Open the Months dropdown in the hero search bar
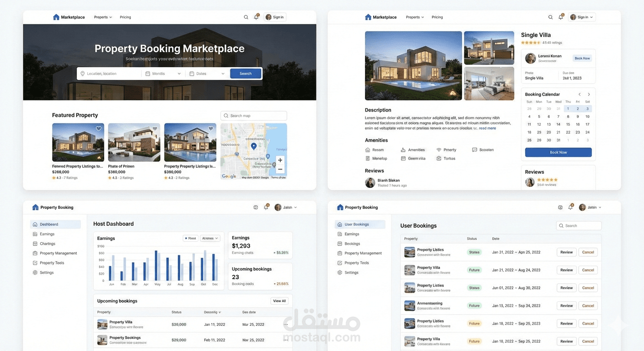 point(162,73)
